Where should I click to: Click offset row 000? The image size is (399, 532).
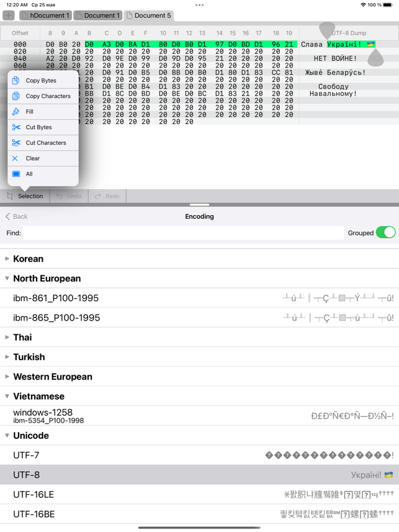coord(20,44)
